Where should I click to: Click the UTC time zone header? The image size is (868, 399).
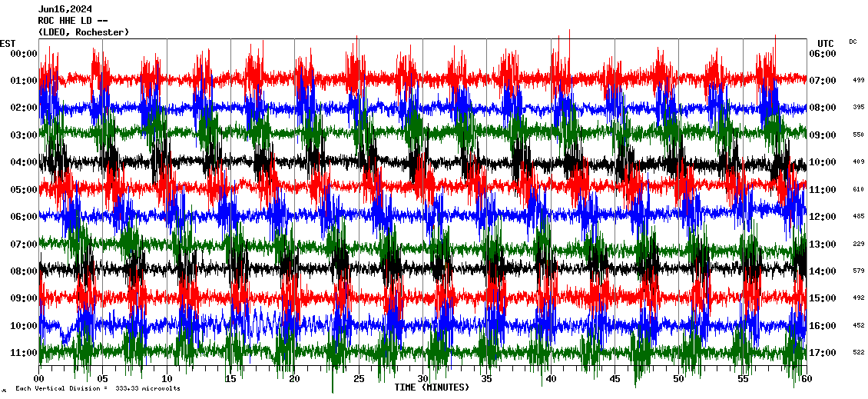pyautogui.click(x=825, y=43)
